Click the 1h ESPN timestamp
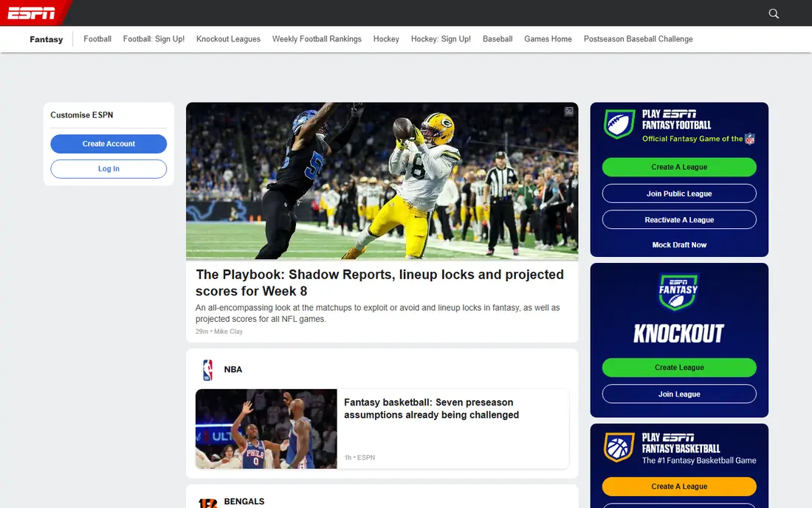Screen dimensions: 812x508 click(359, 458)
